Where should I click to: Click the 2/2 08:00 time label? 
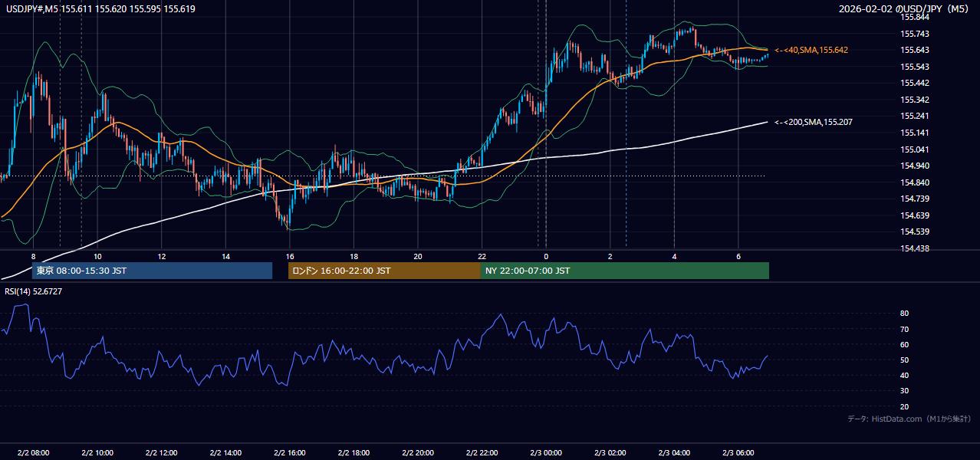click(33, 452)
